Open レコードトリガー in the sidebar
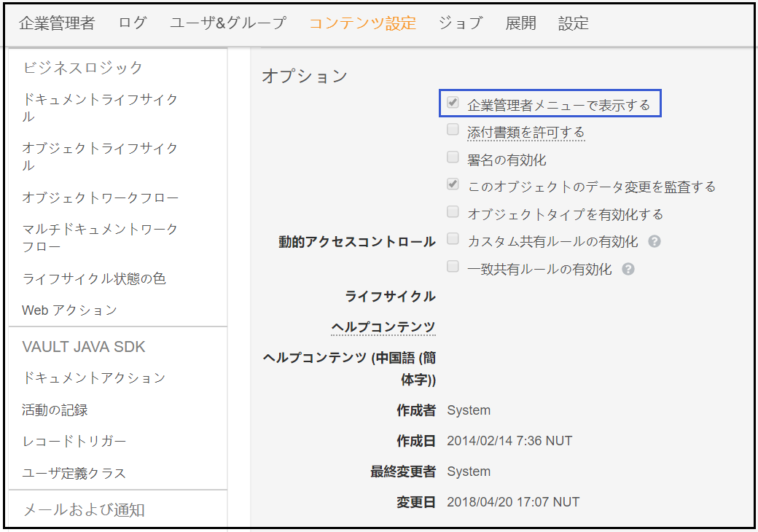The image size is (758, 532). (x=74, y=441)
